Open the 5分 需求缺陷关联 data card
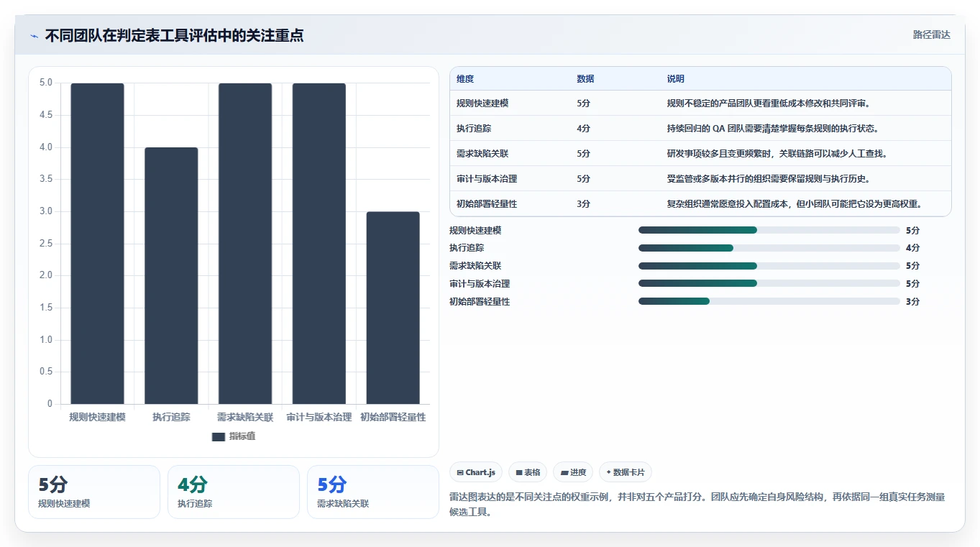Viewport: 980px width, 547px height. (373, 492)
